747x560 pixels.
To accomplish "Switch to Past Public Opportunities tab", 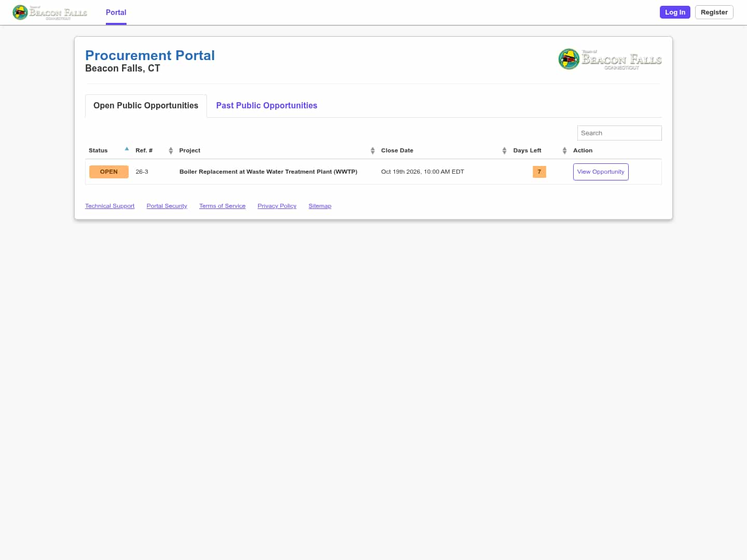I will point(267,106).
